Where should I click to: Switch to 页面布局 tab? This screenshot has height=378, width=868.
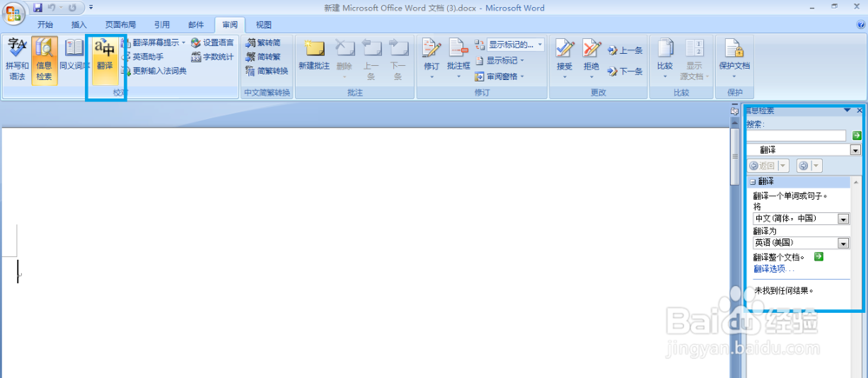click(120, 24)
